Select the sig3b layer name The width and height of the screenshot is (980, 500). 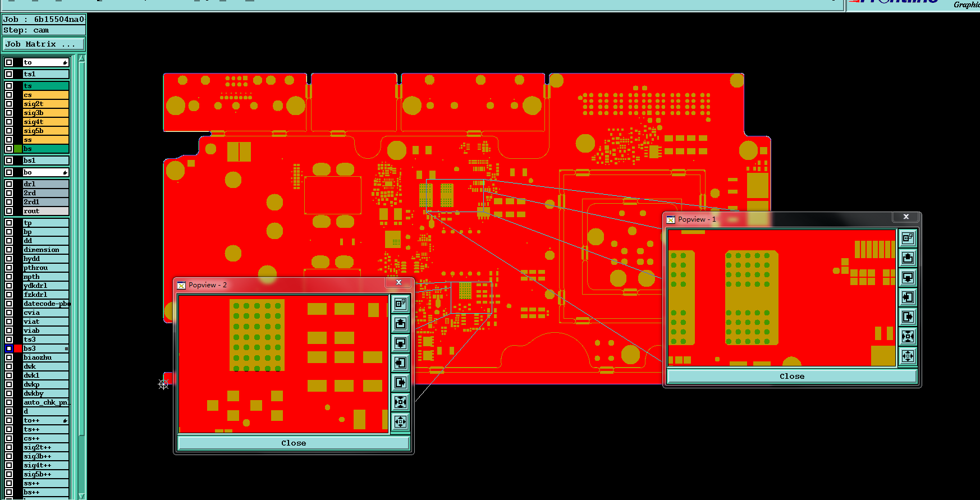(45, 113)
